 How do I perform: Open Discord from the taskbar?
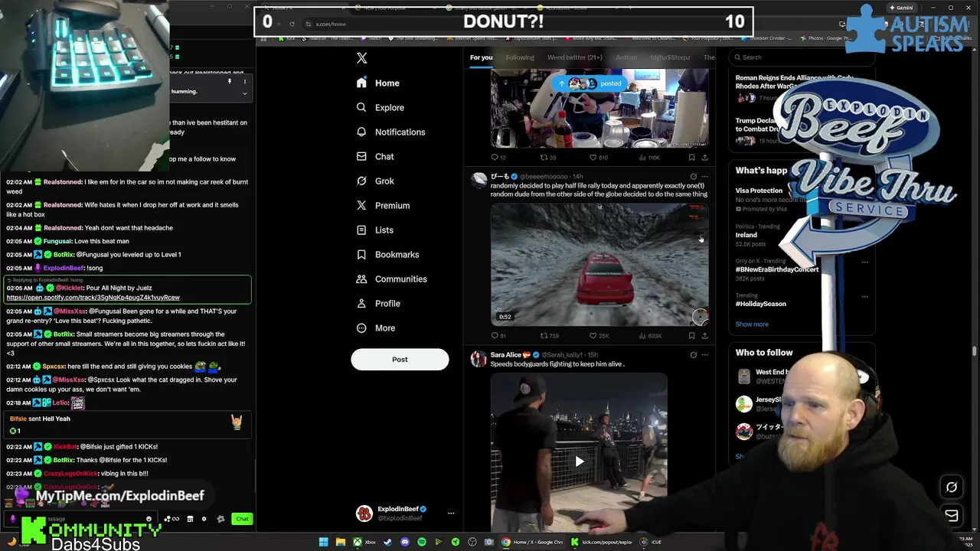(x=404, y=542)
